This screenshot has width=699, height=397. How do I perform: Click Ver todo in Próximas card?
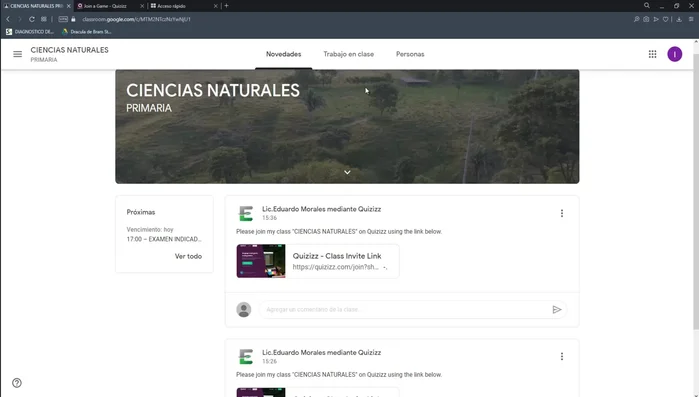(188, 256)
